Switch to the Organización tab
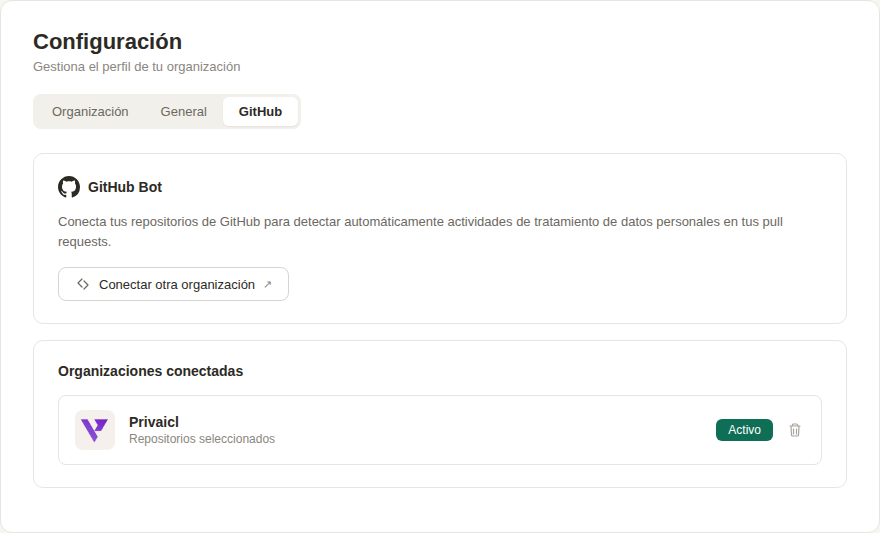880x533 pixels. (x=90, y=112)
